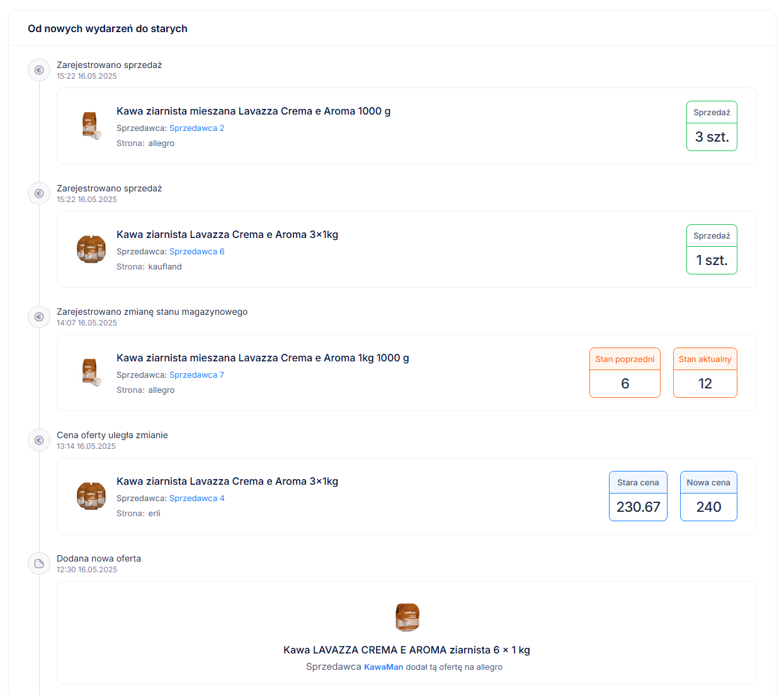Click the Lavazza 1000 g product thumbnail from Sprzedawca 2
This screenshot has width=784, height=695.
click(x=91, y=125)
